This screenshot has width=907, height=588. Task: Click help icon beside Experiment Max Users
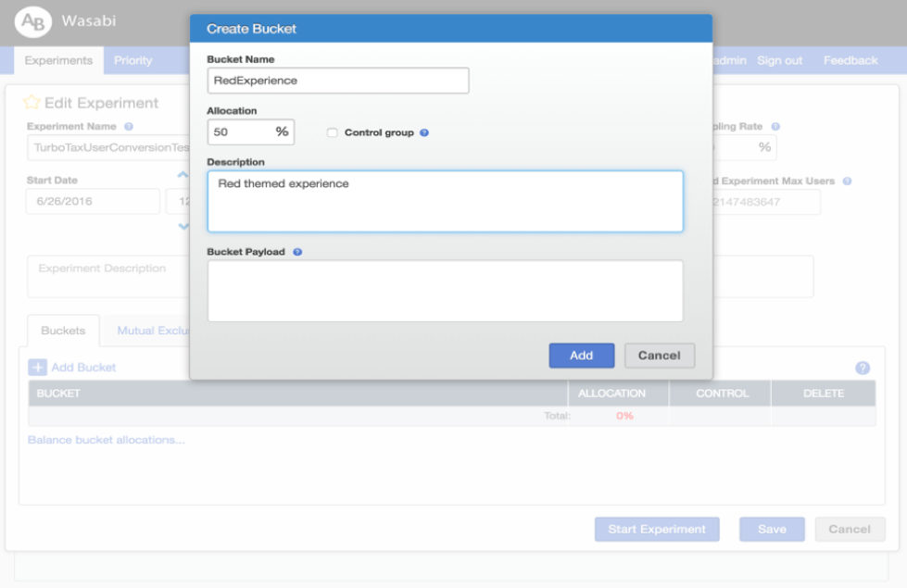[x=847, y=181]
